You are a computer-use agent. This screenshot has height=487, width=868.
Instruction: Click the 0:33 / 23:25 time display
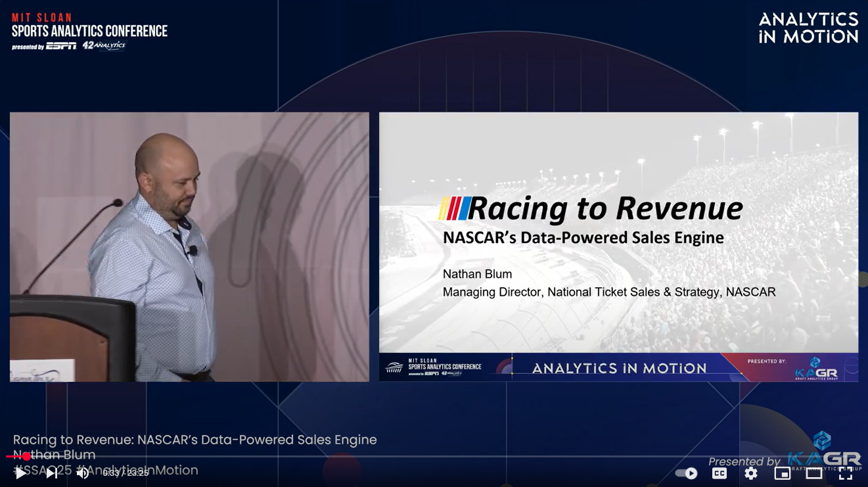(126, 473)
